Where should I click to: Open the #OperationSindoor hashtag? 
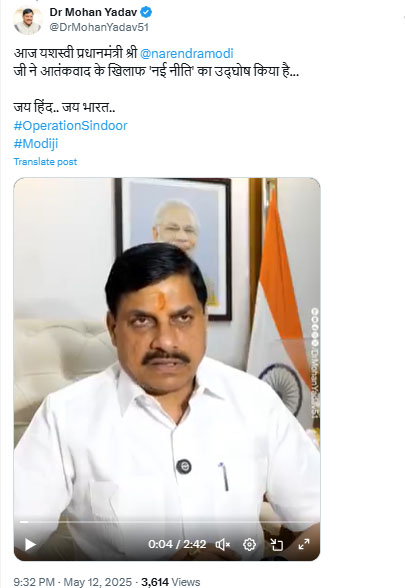click(x=70, y=126)
